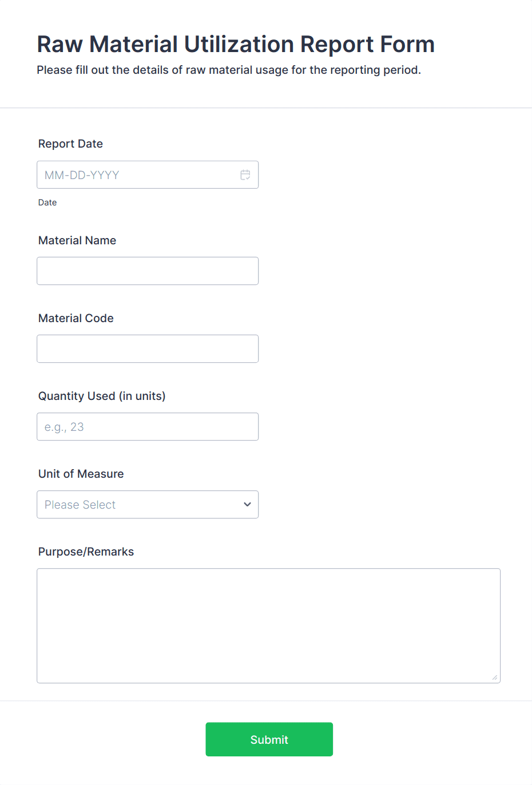This screenshot has height=785, width=532.
Task: Click the Report Date label
Action: pyautogui.click(x=70, y=144)
